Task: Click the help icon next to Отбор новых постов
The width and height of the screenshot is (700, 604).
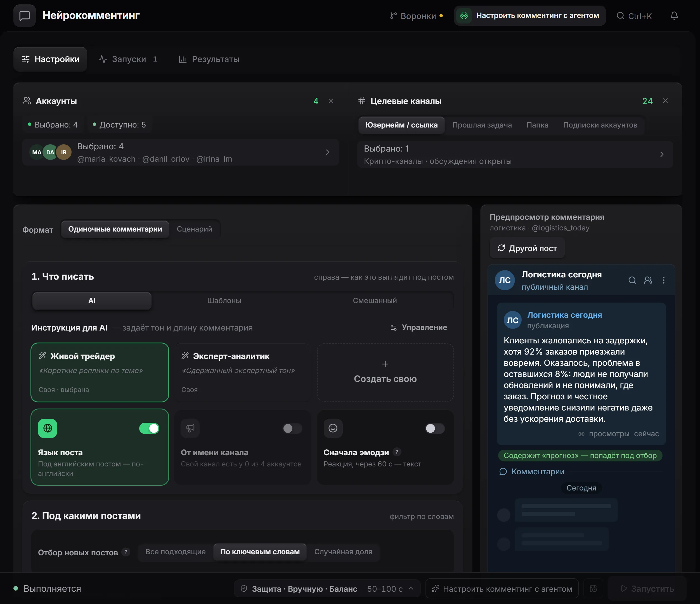Action: pyautogui.click(x=126, y=552)
